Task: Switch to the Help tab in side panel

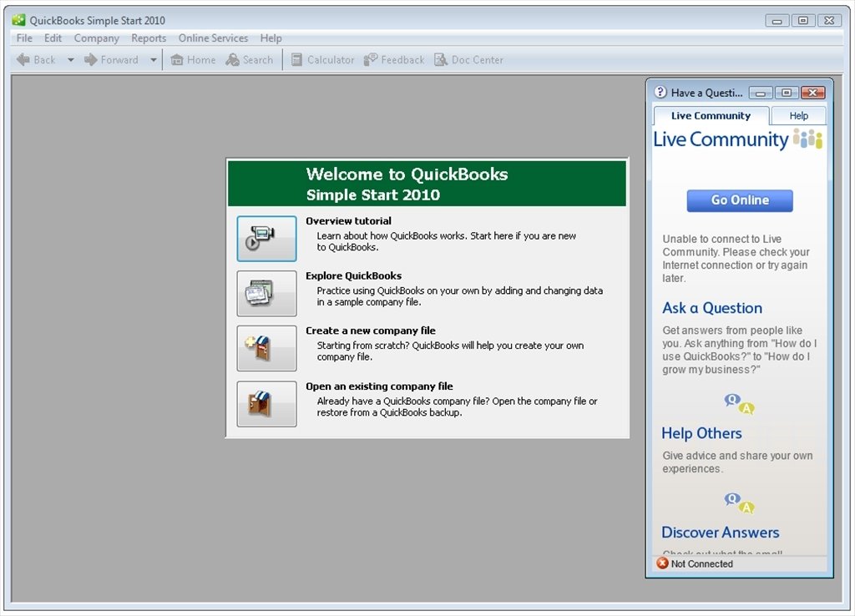Action: point(799,115)
